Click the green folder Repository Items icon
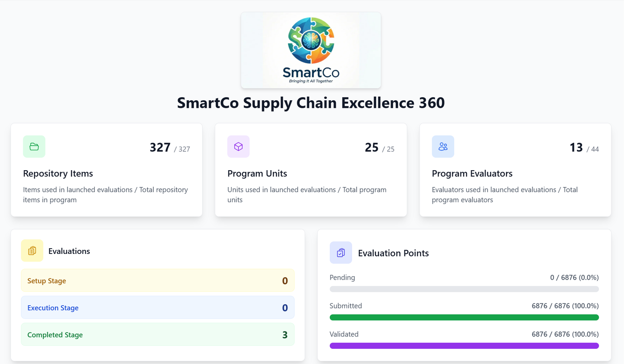624x364 pixels. (x=34, y=147)
